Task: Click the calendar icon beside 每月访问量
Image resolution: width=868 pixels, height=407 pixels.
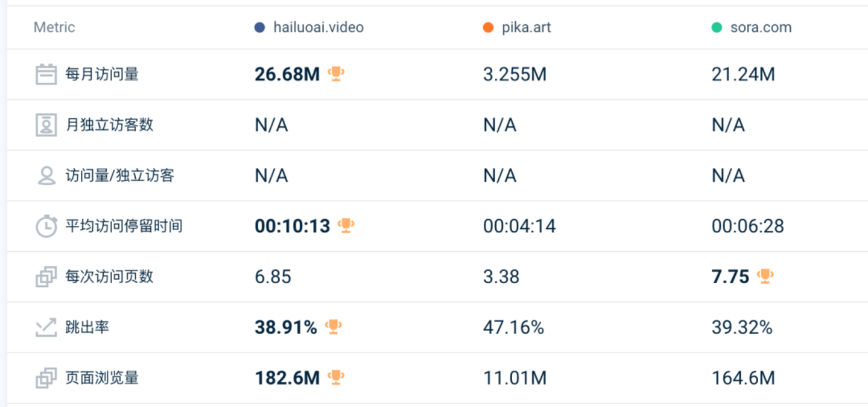Action: click(x=46, y=74)
